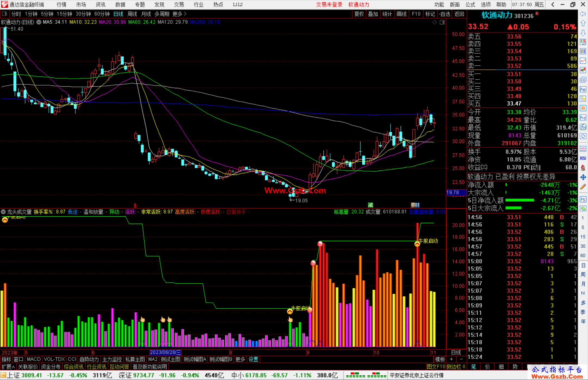Click the green refresh icon in sidebar
Screen dimensions: 588x380
pos(583,209)
